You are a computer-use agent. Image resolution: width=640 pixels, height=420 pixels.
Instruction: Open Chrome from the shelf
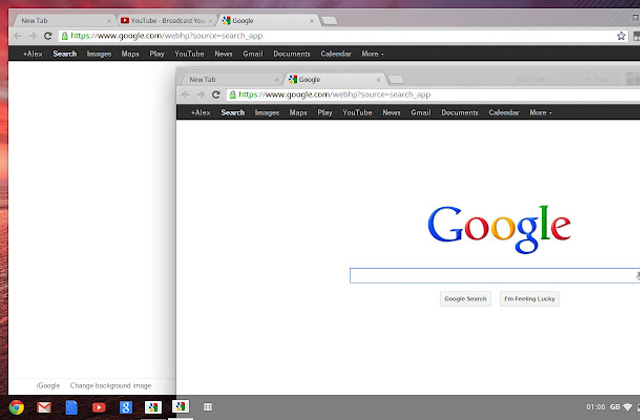[x=16, y=407]
